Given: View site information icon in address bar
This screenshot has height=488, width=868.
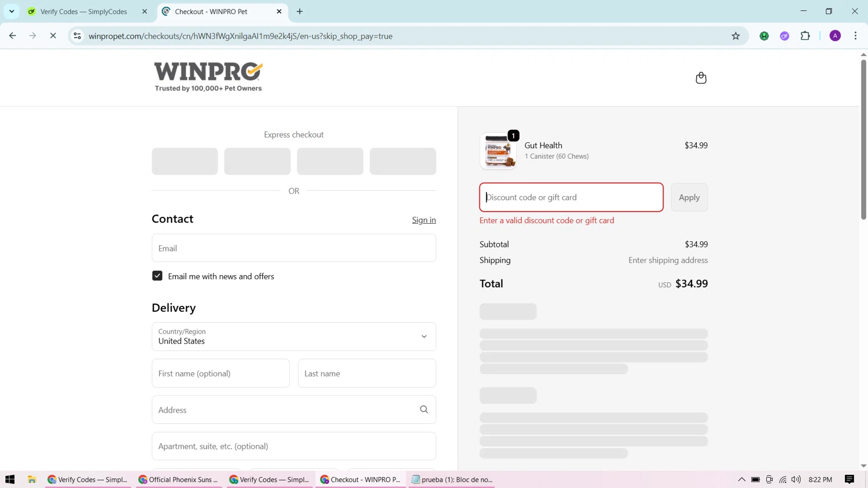Looking at the screenshot, I should click(x=77, y=36).
